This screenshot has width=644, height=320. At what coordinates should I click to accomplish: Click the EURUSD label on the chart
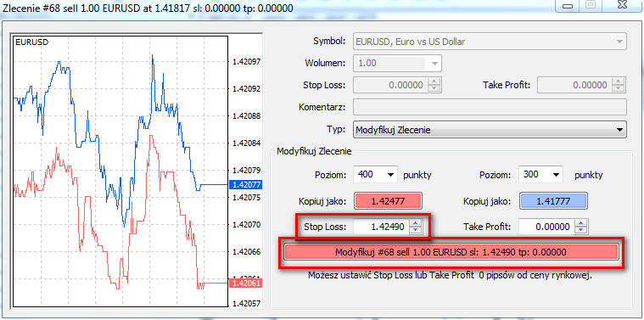click(31, 42)
